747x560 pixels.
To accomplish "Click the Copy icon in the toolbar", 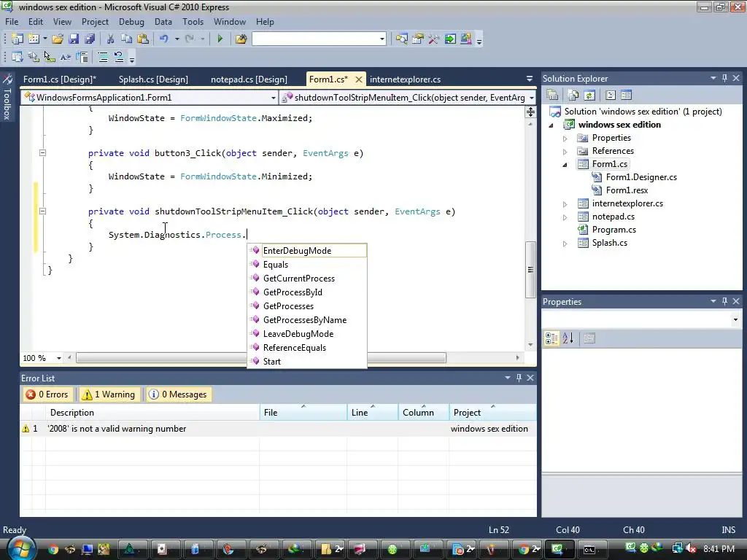I will pyautogui.click(x=126, y=39).
